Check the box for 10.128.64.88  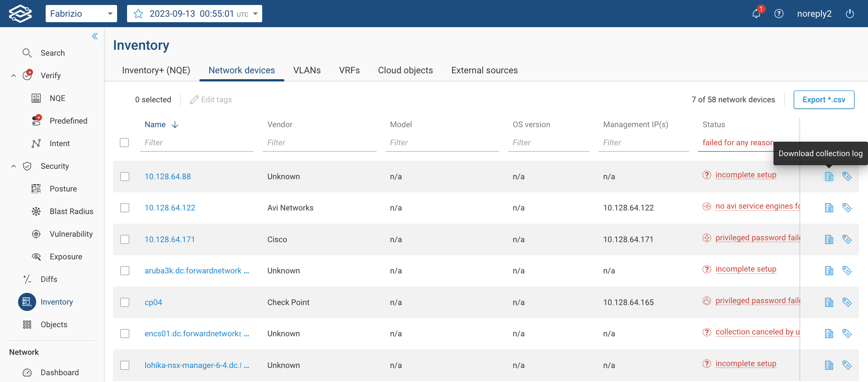125,177
